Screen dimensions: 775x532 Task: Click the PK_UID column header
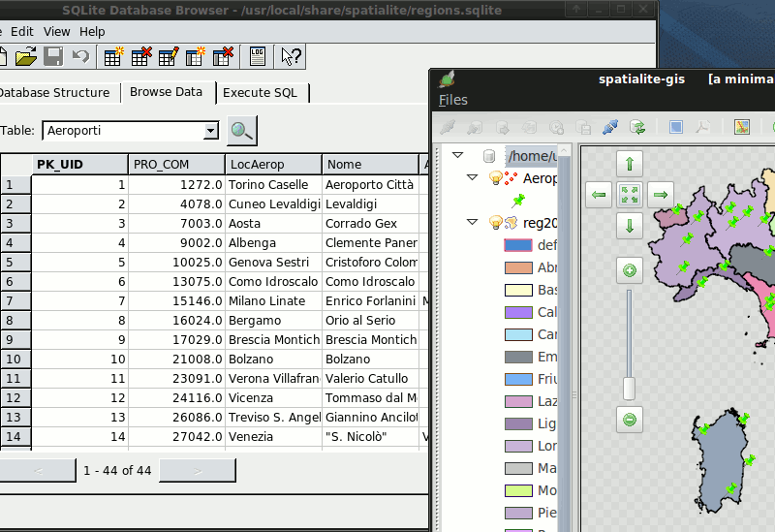click(80, 164)
